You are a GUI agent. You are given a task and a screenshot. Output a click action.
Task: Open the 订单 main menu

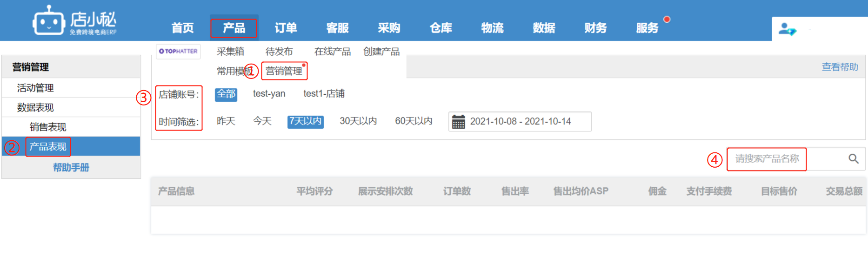286,28
